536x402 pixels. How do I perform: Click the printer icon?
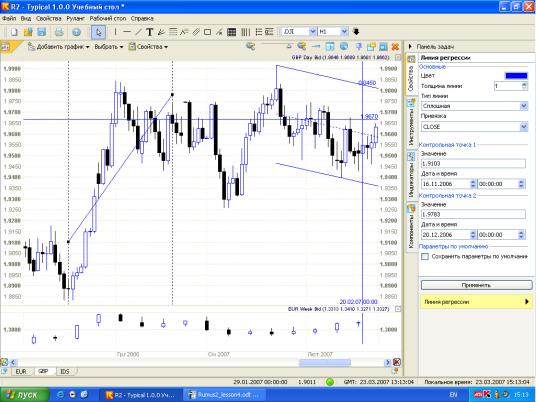pos(59,32)
